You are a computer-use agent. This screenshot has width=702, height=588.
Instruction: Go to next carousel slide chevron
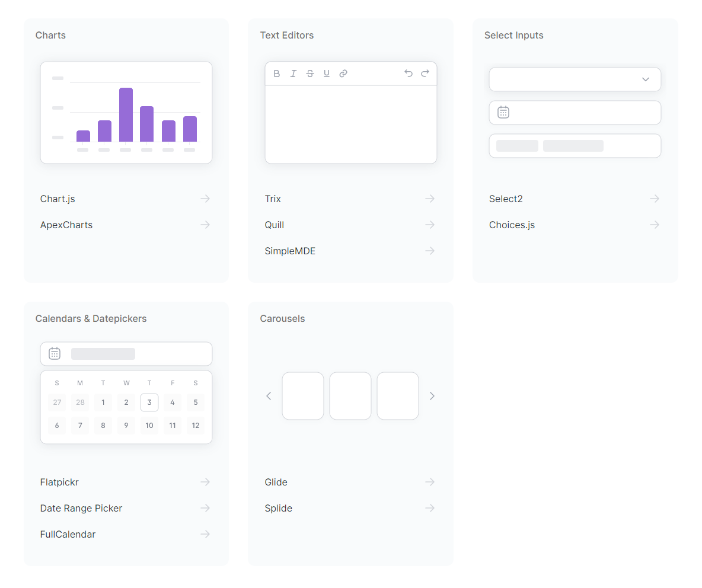432,396
